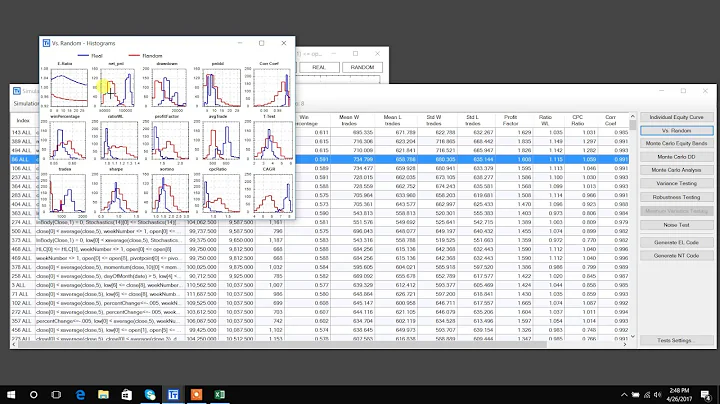Screen dimensions: 720x404
Task: Click the RANDOM button in background window
Action: click(x=362, y=67)
